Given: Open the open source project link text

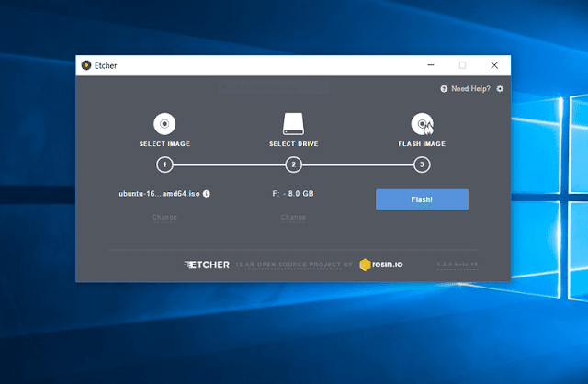Looking at the screenshot, I should coord(294,265).
